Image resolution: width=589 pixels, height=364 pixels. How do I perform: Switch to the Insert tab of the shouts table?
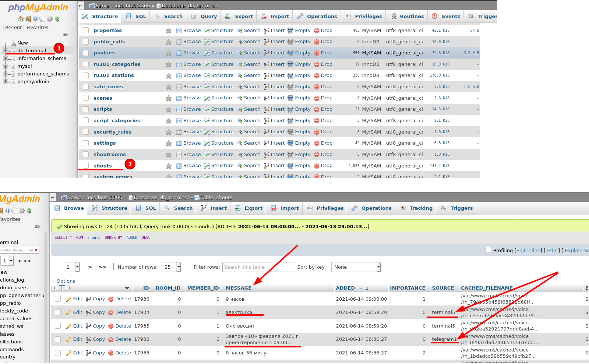click(214, 208)
